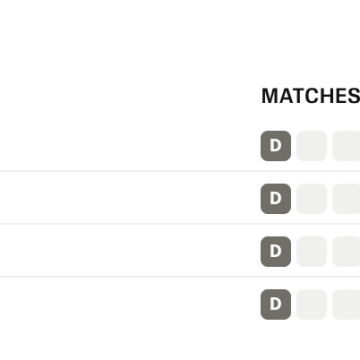Select the first table row's blank area
360x360 pixels.
(130, 146)
